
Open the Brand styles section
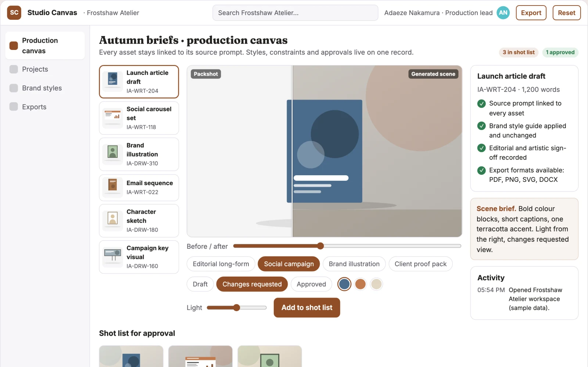(x=45, y=88)
